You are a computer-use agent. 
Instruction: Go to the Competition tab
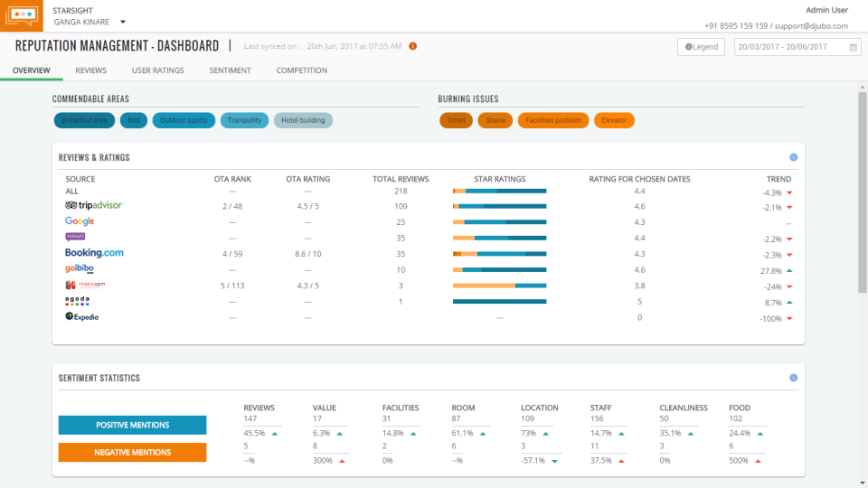(x=302, y=70)
